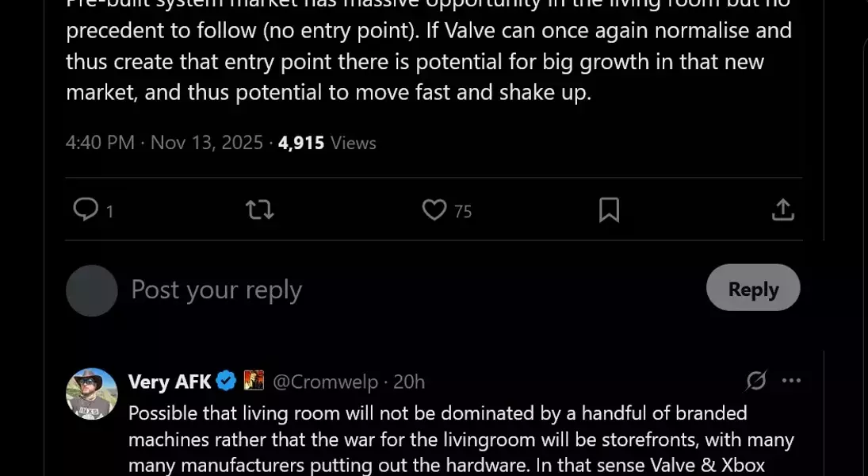The height and width of the screenshot is (476, 868).
Task: Click the 4:40 PM Nov 13, 2025 timestamp
Action: click(164, 143)
